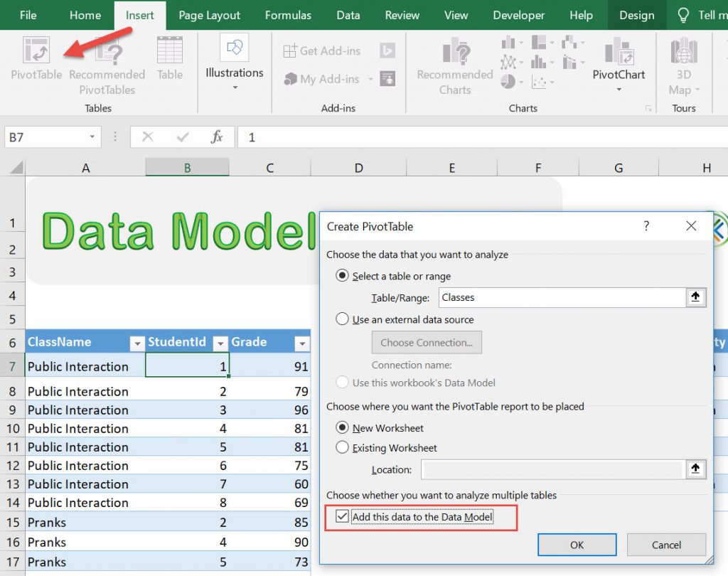This screenshot has height=576, width=728.
Task: Switch to the Formulas ribbon tab
Action: (x=288, y=15)
